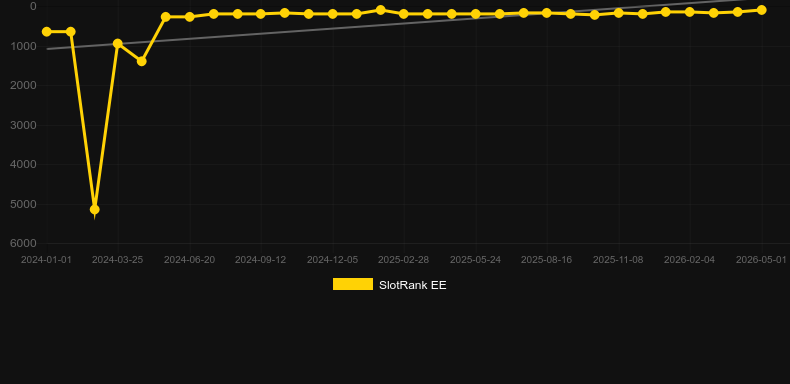790x384 pixels.
Task: Click the 1000 y-axis label
Action: coord(24,46)
